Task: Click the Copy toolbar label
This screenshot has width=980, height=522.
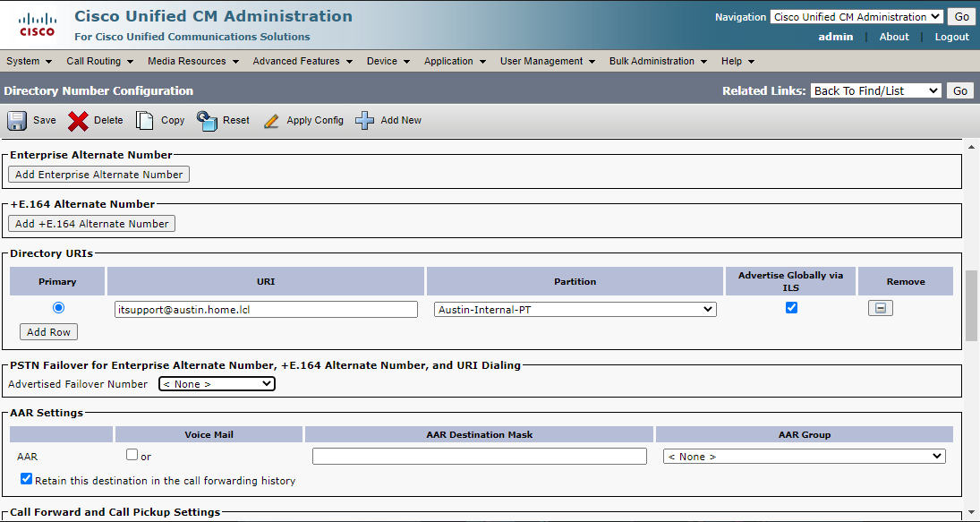Action: (x=173, y=120)
